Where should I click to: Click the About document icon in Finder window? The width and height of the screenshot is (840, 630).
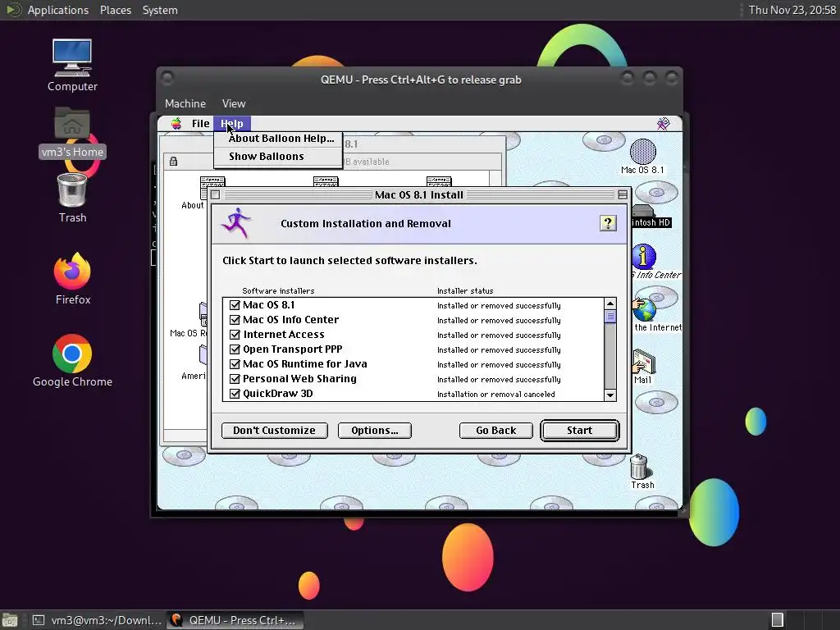tap(212, 181)
